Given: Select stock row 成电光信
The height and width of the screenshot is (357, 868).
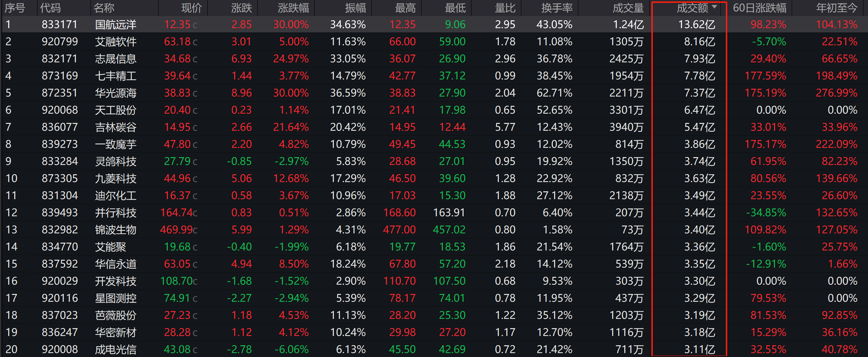Looking at the screenshot, I should (434, 350).
